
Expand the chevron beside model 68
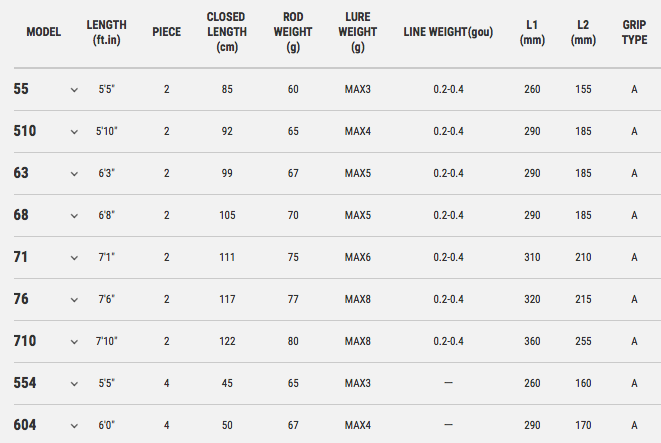[x=74, y=216]
